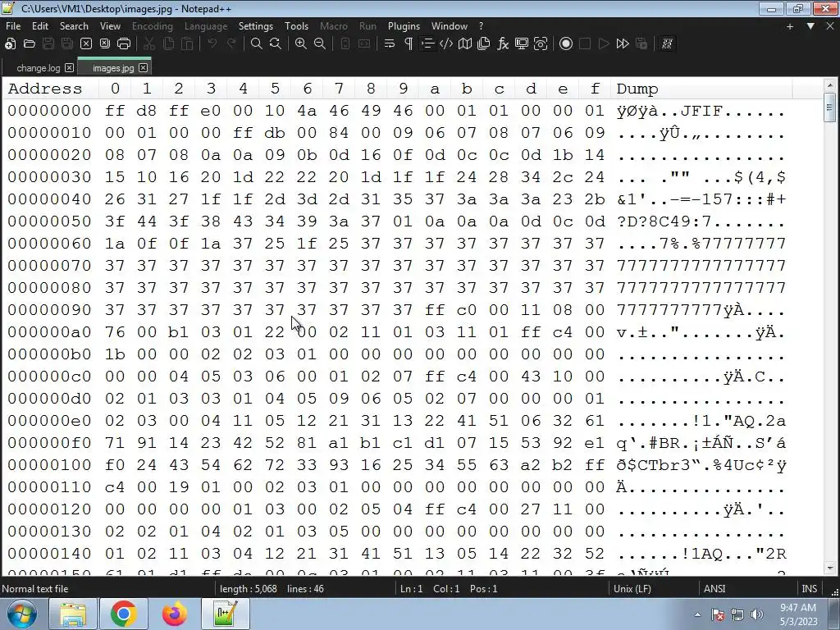Click the New file toolbar icon
840x630 pixels.
[10, 44]
